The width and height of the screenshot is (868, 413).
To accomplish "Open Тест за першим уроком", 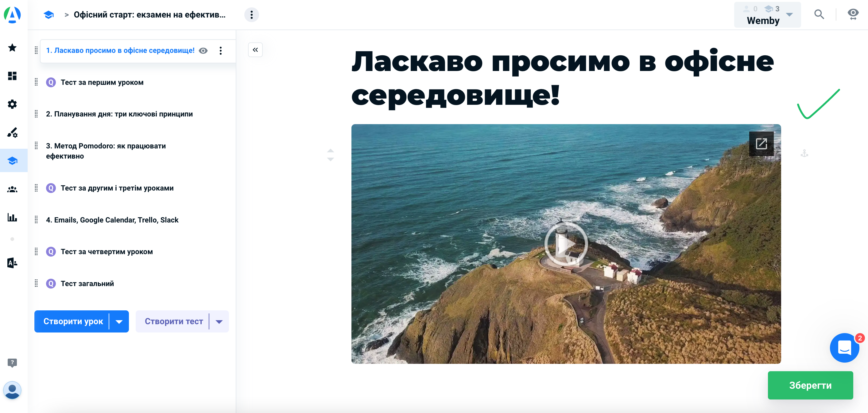I will point(102,83).
